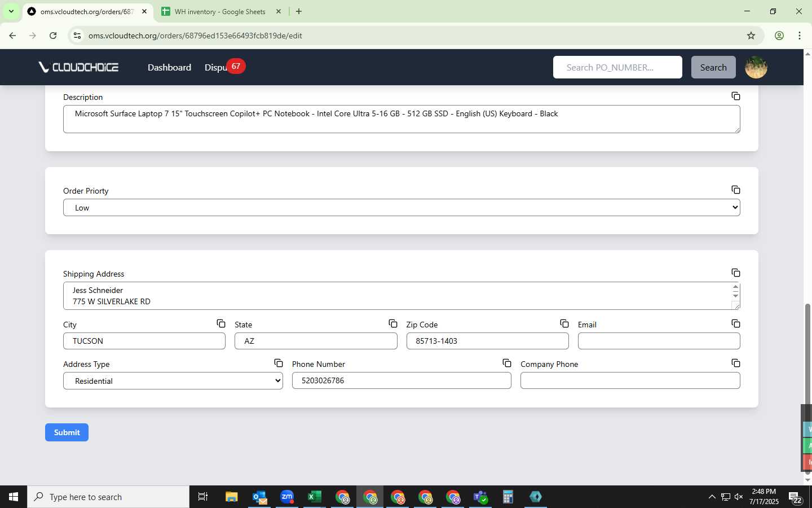
Task: Click the red 67 disputes badge
Action: pos(236,66)
